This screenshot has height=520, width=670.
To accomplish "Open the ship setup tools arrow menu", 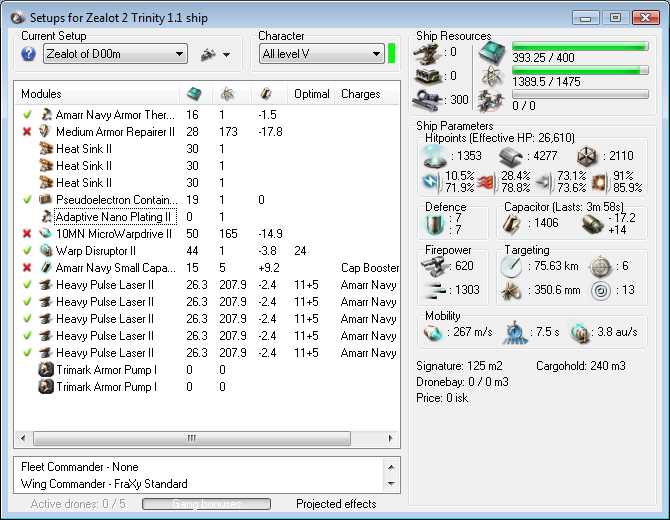I will tap(226, 55).
